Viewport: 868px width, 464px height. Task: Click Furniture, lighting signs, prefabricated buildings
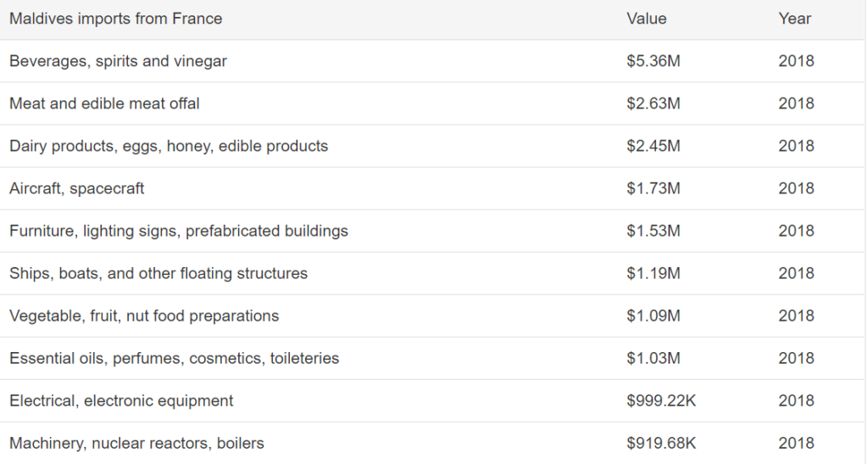[x=178, y=231]
